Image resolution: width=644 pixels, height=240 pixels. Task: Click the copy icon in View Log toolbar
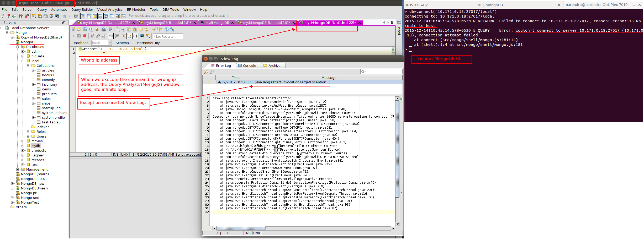[212, 72]
